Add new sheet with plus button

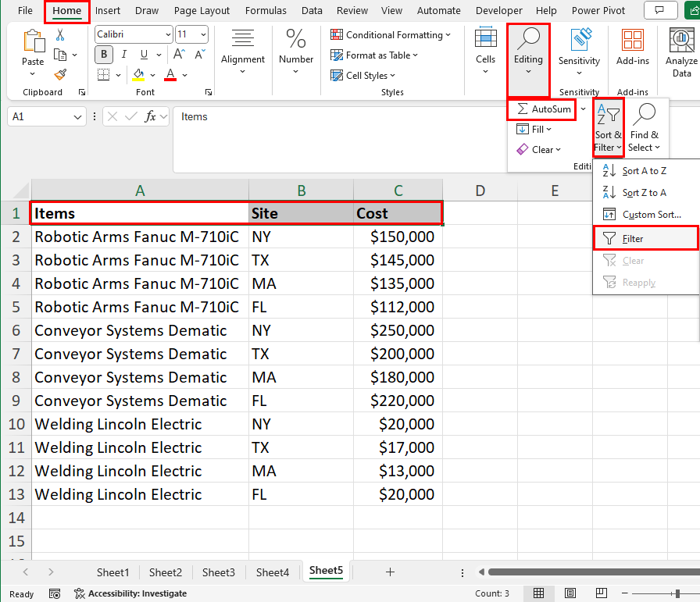click(390, 572)
